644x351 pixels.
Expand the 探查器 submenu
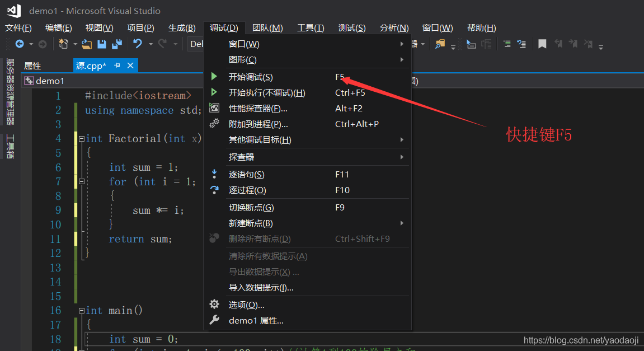308,157
